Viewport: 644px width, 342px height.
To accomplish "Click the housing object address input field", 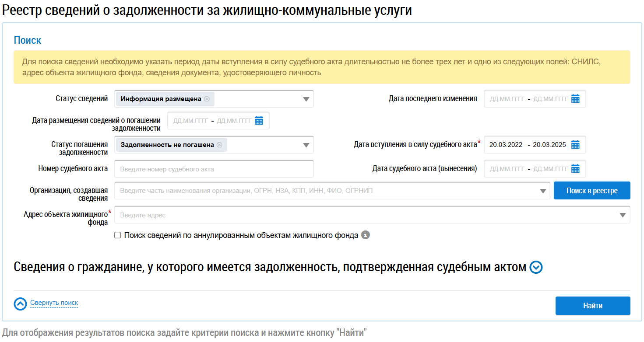I will 363,215.
